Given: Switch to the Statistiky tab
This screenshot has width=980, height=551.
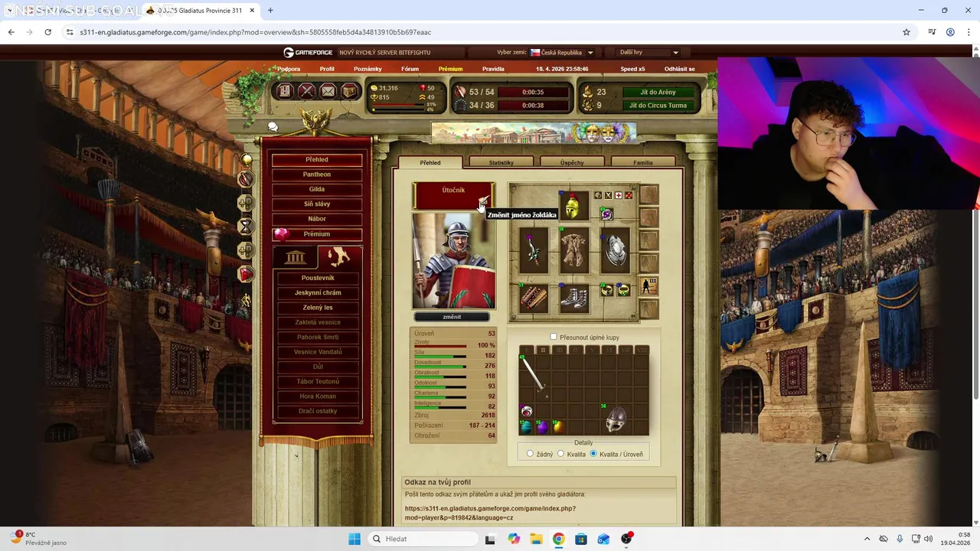Looking at the screenshot, I should (x=501, y=162).
